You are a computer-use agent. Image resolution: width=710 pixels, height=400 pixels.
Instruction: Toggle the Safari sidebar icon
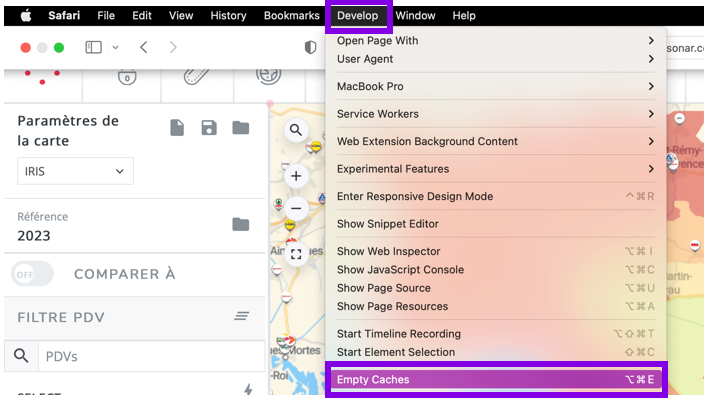click(x=93, y=47)
